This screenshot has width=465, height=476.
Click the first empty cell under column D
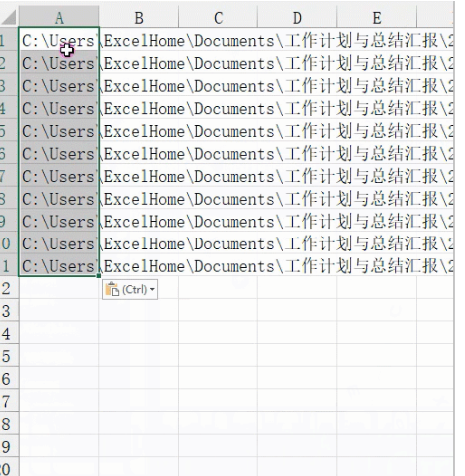click(x=297, y=288)
